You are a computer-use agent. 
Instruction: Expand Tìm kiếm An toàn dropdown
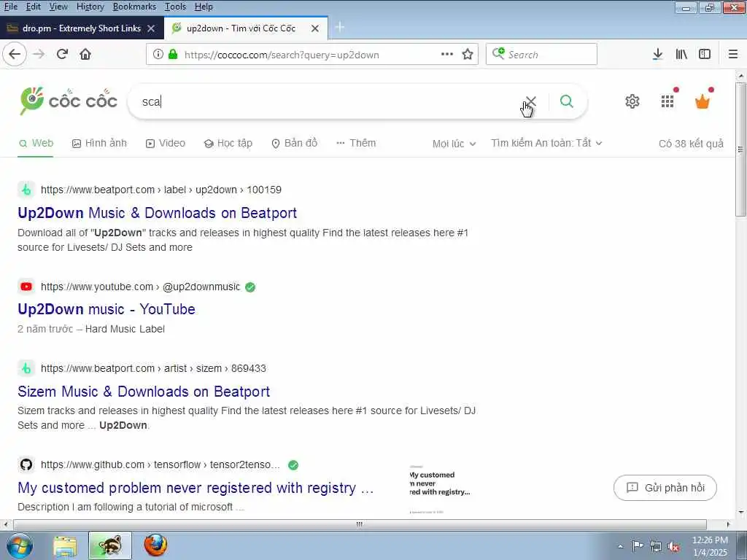[546, 143]
